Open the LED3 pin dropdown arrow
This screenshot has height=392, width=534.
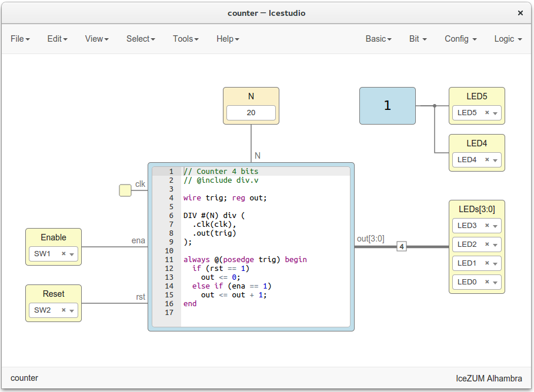[495, 226]
